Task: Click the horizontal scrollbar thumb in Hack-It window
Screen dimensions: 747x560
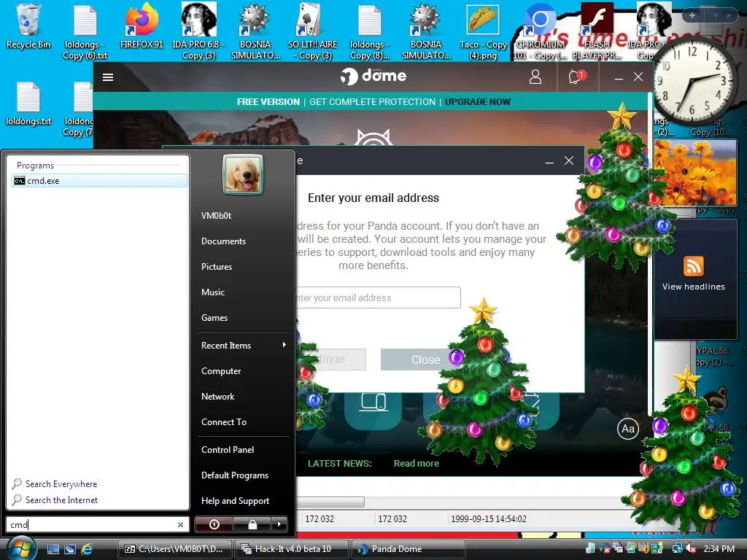Action: [x=330, y=502]
